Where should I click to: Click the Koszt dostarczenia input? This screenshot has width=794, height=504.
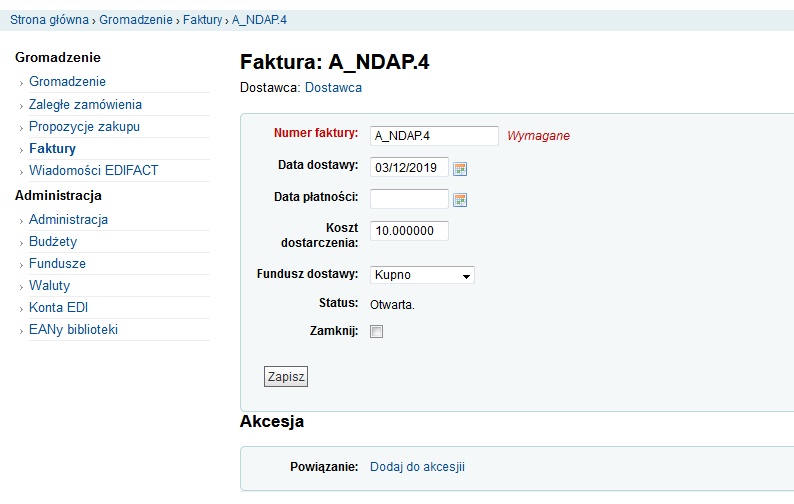click(x=409, y=231)
